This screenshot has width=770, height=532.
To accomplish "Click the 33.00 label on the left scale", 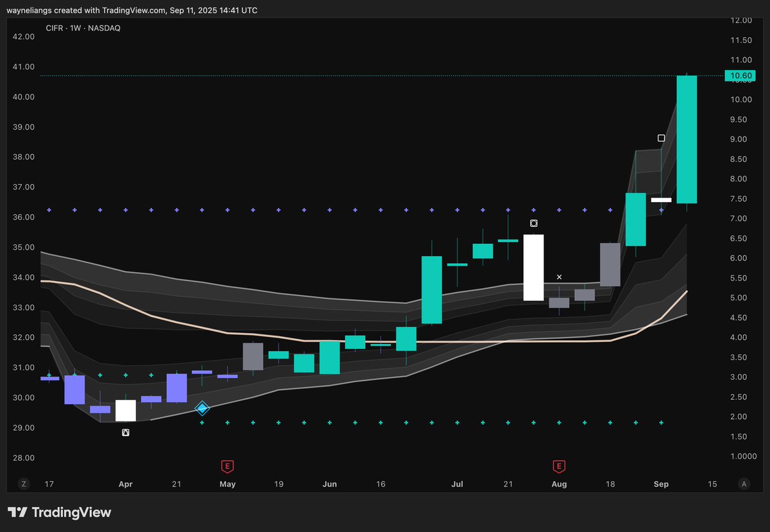I will 24,307.
